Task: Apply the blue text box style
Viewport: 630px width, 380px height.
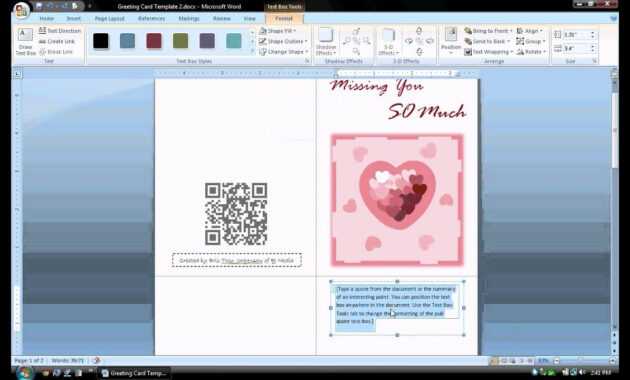Action: point(127,41)
